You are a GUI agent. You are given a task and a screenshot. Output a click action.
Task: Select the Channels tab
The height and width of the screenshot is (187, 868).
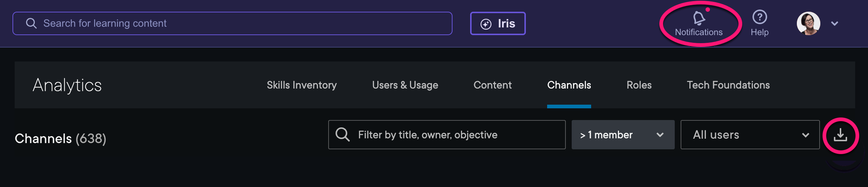tap(569, 85)
